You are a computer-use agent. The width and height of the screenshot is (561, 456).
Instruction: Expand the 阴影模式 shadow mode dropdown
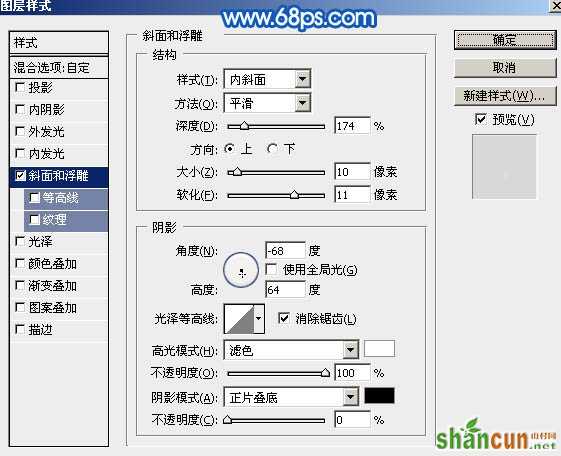click(x=291, y=397)
